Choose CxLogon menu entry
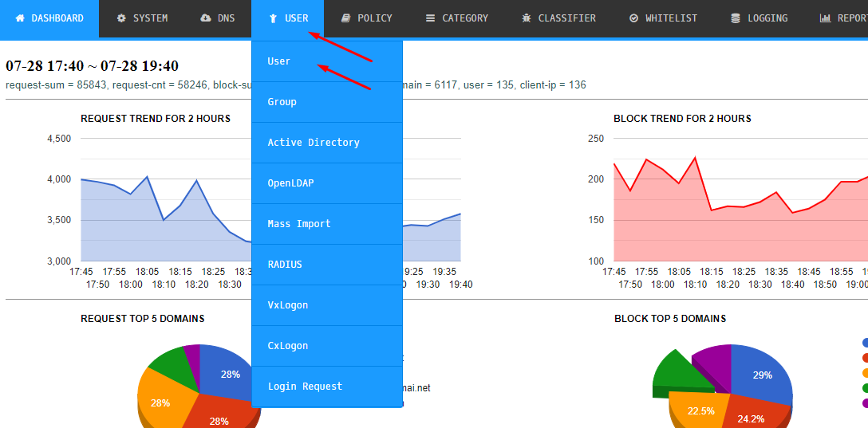Viewport: 868px width, 428px height. tap(326, 346)
